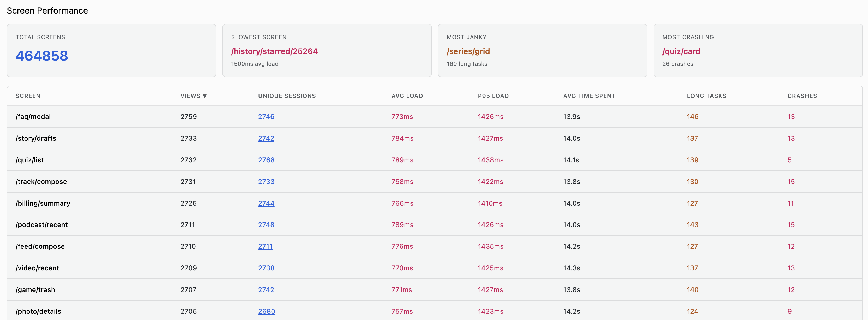The height and width of the screenshot is (320, 868).
Task: Open the 2748 sessions link for /podcast/recent
Action: 266,224
